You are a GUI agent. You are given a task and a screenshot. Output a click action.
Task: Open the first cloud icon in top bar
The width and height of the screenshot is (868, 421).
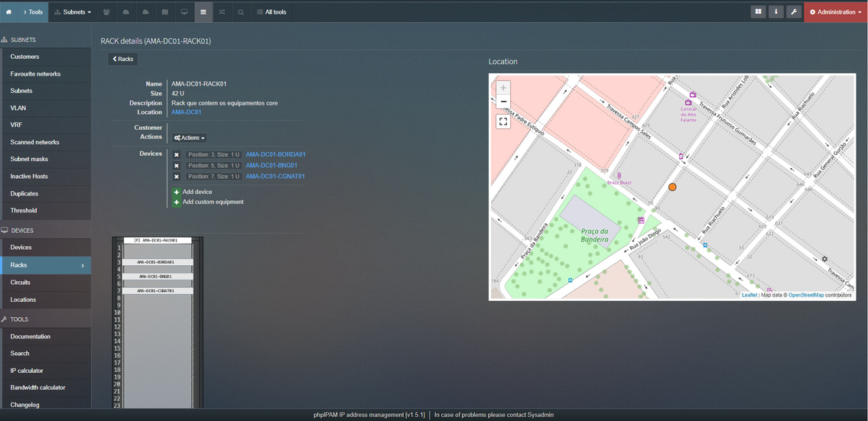pyautogui.click(x=126, y=11)
